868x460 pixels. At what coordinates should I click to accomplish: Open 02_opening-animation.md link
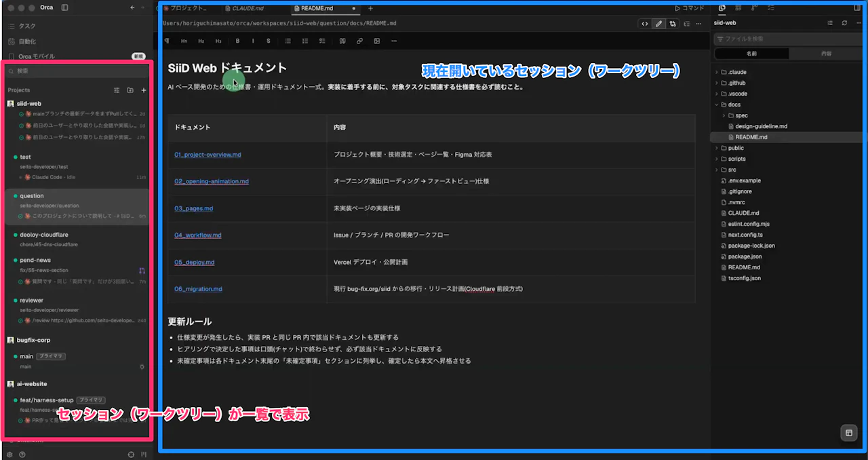(x=212, y=181)
